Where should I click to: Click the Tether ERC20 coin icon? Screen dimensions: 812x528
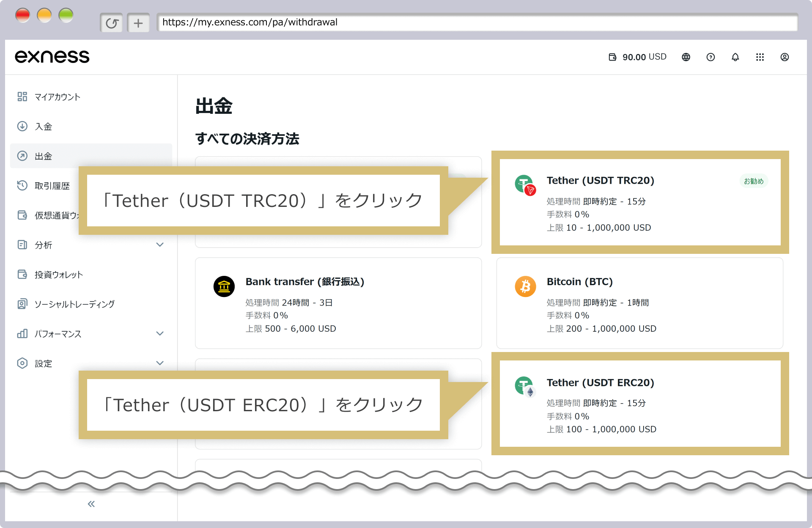[525, 387]
